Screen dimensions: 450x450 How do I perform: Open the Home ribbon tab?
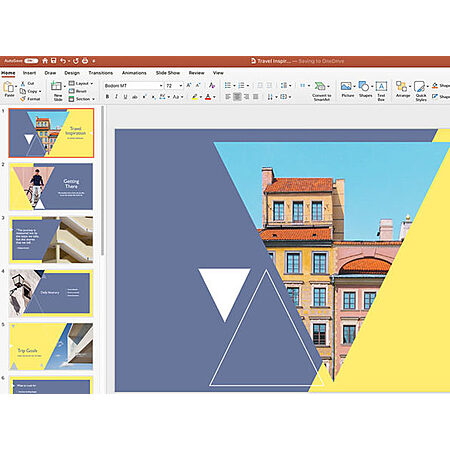8,73
